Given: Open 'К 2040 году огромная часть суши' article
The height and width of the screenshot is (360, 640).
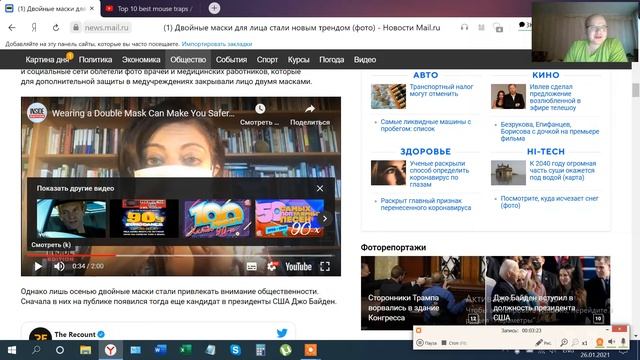Looking at the screenshot, I should 562,170.
